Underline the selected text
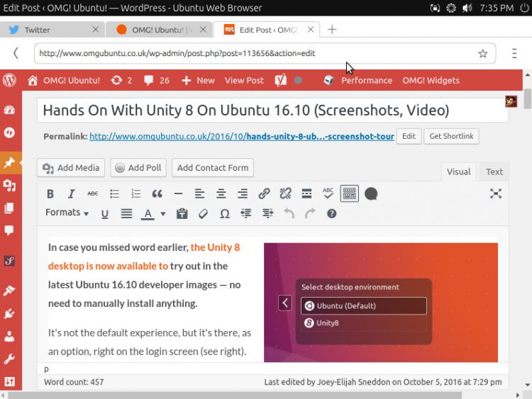This screenshot has height=399, width=532. (105, 214)
